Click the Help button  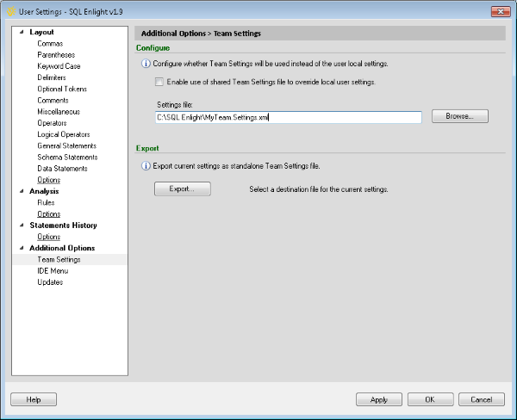point(34,399)
